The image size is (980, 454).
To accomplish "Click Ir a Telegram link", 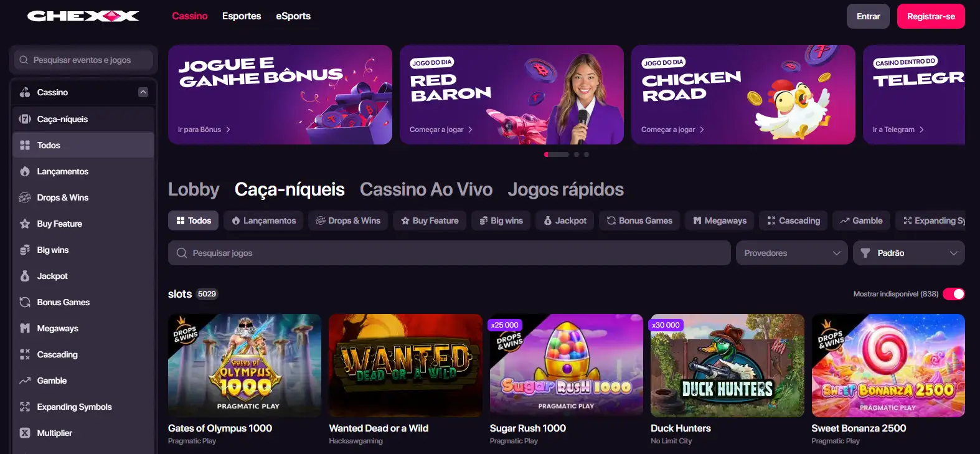I will pyautogui.click(x=898, y=130).
